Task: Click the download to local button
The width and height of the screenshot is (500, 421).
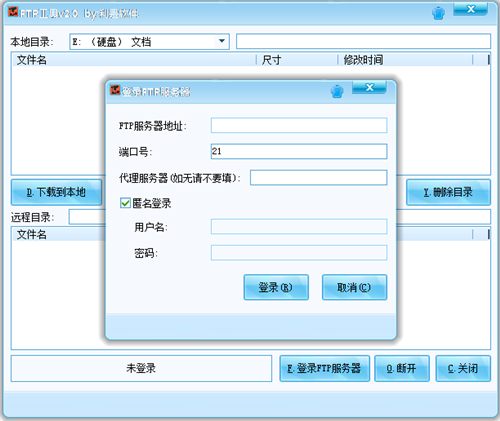Action: 56,192
